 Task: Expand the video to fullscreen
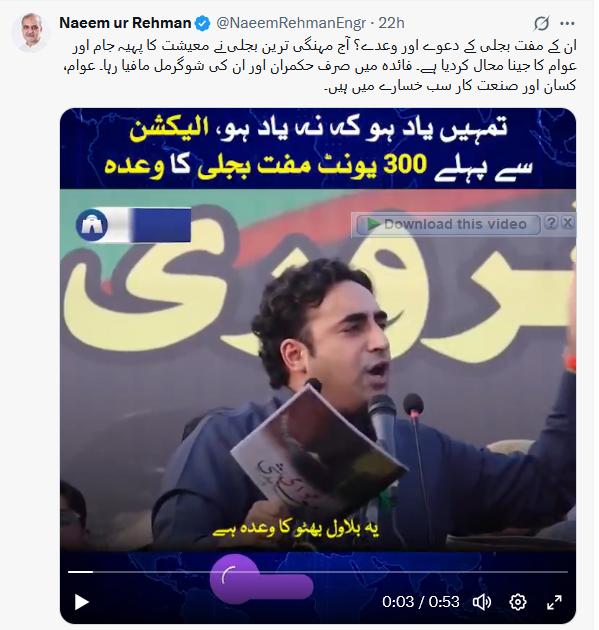[554, 602]
